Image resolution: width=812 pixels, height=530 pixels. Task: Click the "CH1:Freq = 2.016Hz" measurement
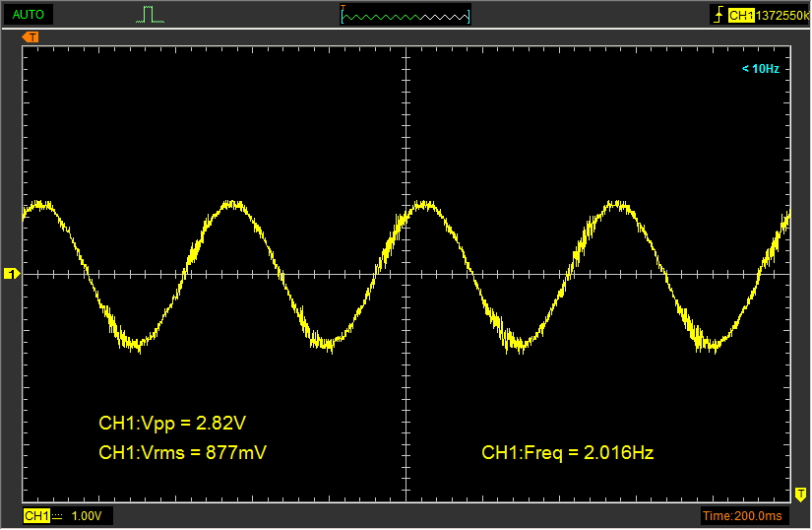(568, 453)
